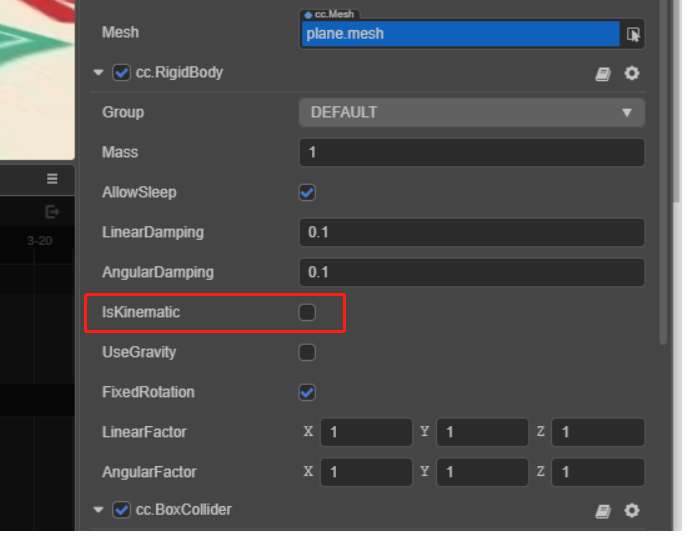Enable the IsKinematic checkbox

click(x=307, y=313)
